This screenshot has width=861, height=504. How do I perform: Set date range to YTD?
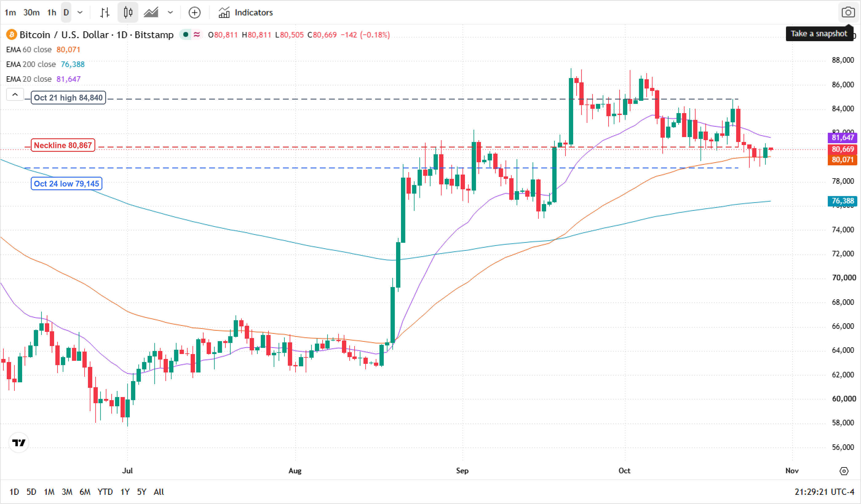(105, 492)
